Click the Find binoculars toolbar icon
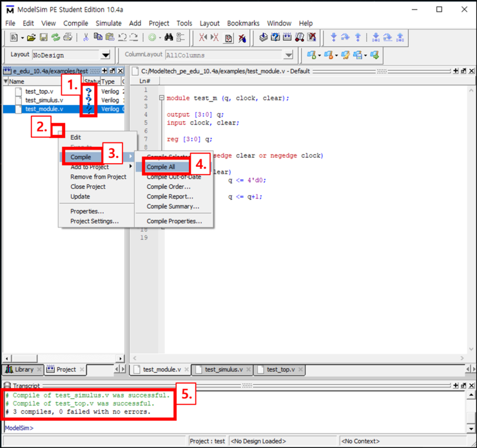 [168, 37]
